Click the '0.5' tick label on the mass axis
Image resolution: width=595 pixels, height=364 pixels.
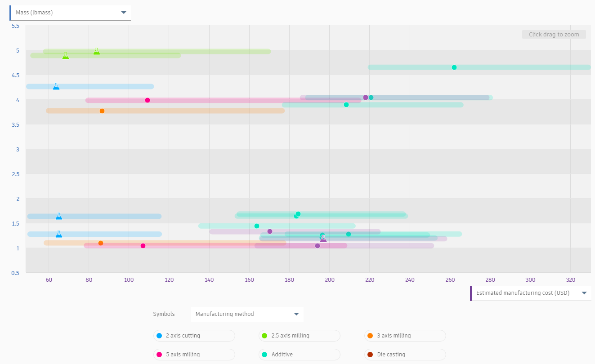click(15, 273)
